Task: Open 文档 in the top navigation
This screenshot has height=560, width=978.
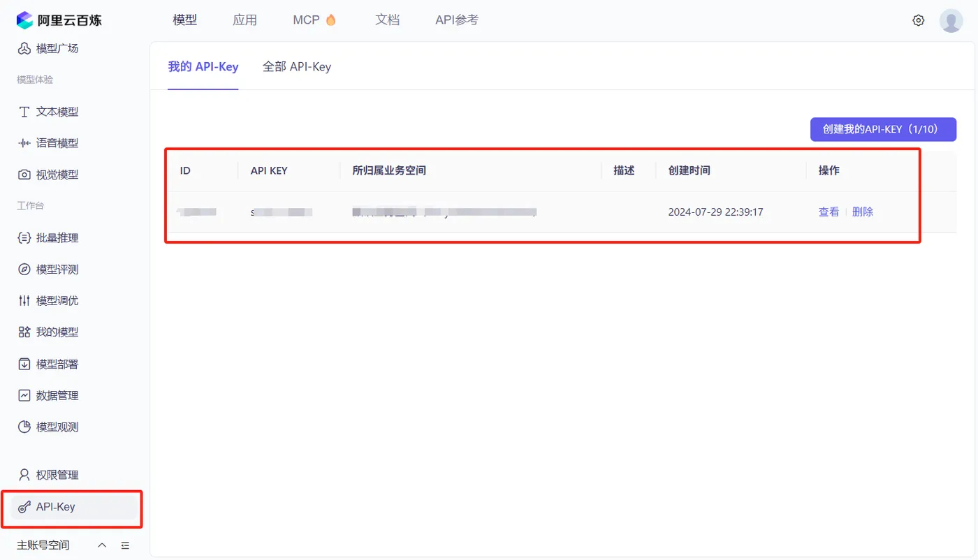Action: click(x=387, y=20)
